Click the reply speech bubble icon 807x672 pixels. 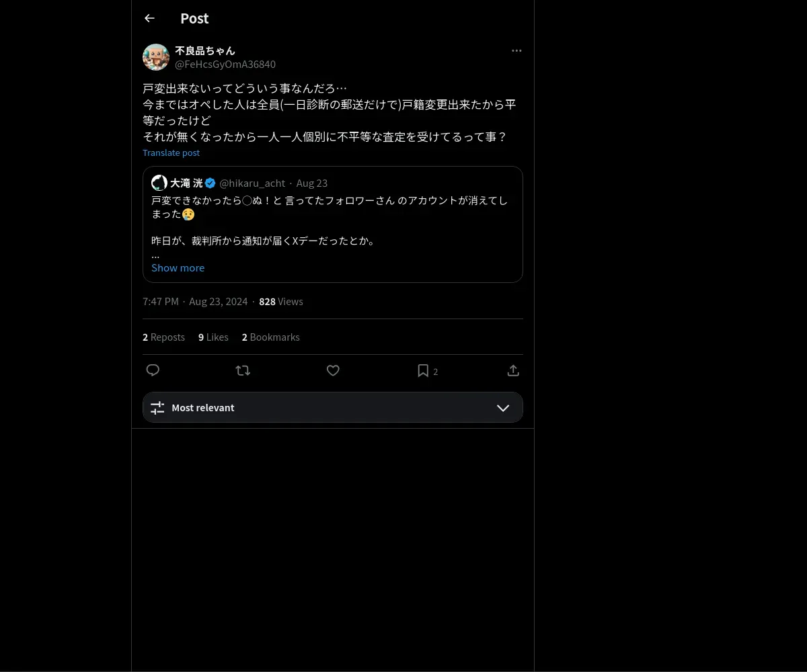click(x=153, y=370)
